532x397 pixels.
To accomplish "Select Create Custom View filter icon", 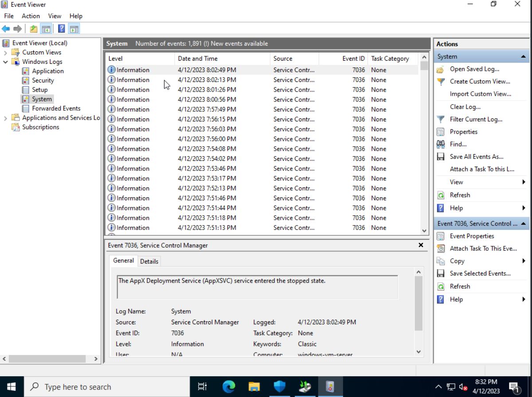I will [x=440, y=82].
